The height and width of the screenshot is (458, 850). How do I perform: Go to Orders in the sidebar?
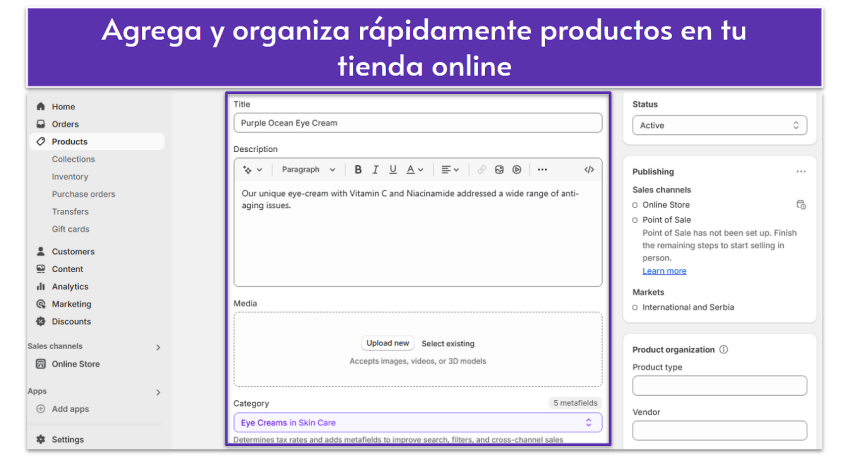click(x=65, y=124)
